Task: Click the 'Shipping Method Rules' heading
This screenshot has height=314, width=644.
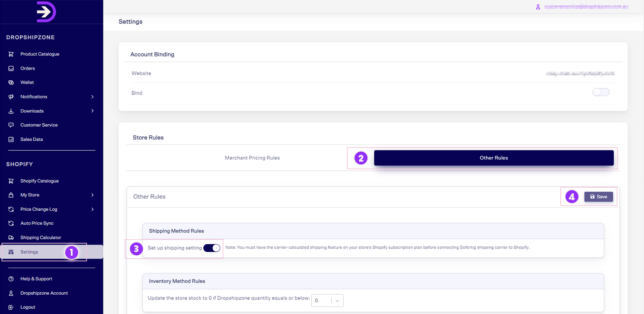Action: click(176, 231)
